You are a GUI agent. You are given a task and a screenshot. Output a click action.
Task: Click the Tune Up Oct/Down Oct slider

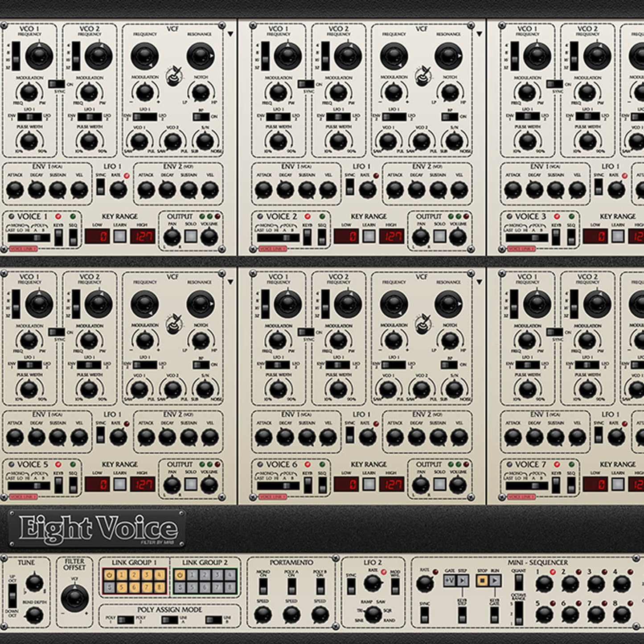click(x=12, y=595)
